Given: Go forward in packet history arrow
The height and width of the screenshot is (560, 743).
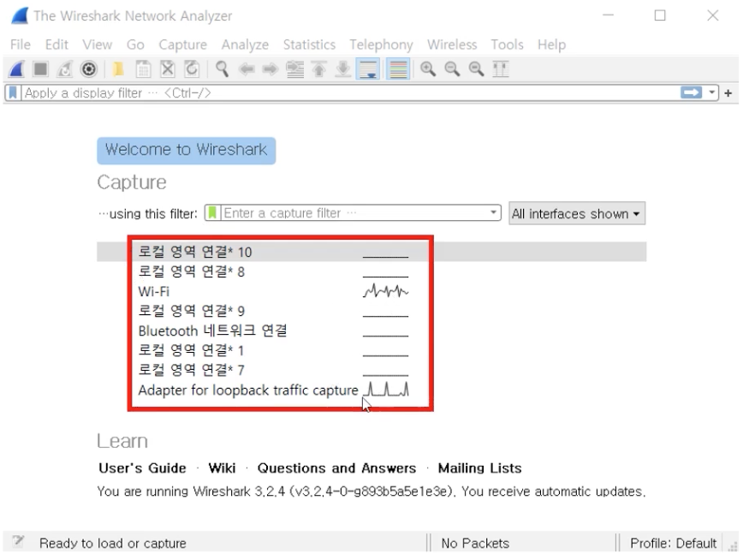Looking at the screenshot, I should tap(270, 69).
